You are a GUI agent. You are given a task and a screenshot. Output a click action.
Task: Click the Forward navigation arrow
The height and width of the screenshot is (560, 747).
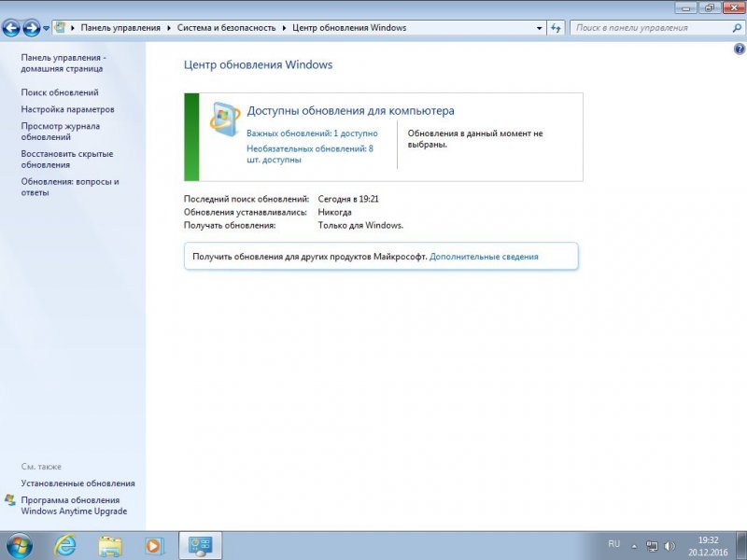click(31, 28)
